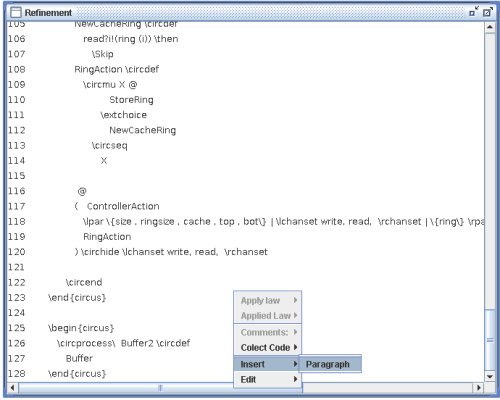
Task: Place the cursor on line 119 RingAction
Action: click(x=107, y=237)
